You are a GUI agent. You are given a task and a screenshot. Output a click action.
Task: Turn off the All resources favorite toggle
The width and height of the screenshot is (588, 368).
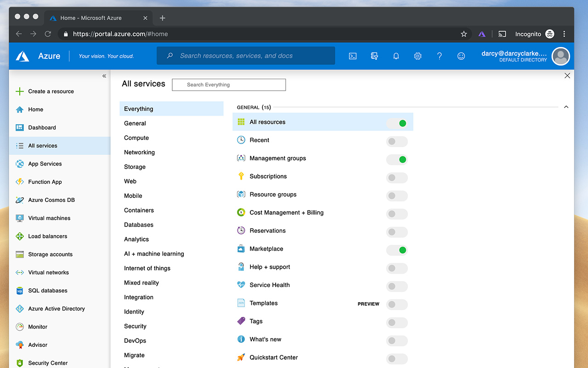[x=397, y=123]
